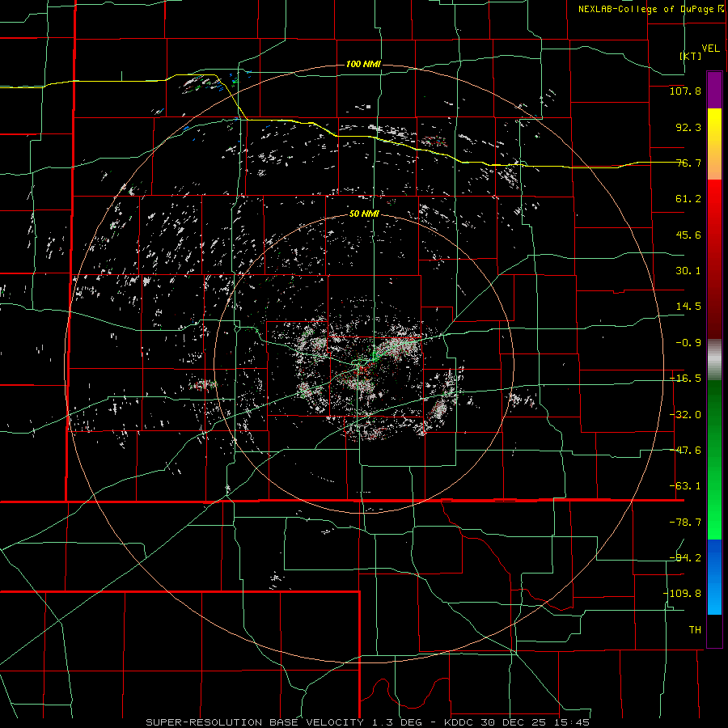Screen dimensions: 728x728
Task: Click the [KT] units label
Action: coord(691,56)
